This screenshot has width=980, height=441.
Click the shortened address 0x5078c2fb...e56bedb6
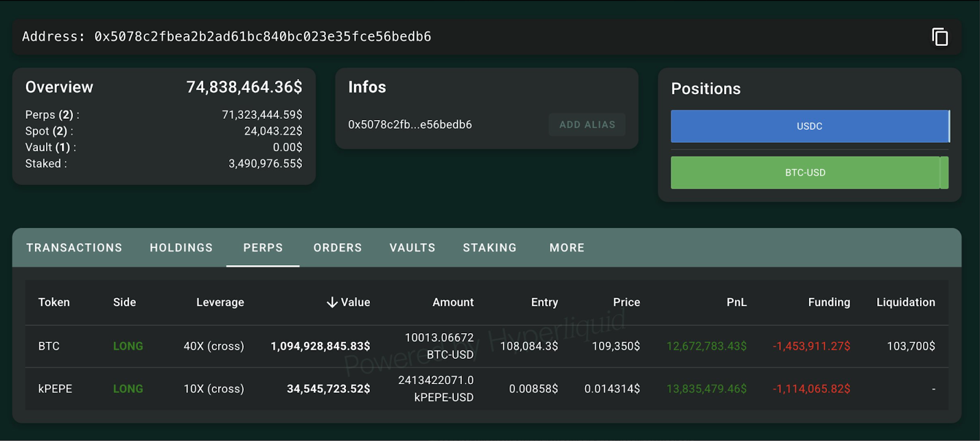click(410, 124)
